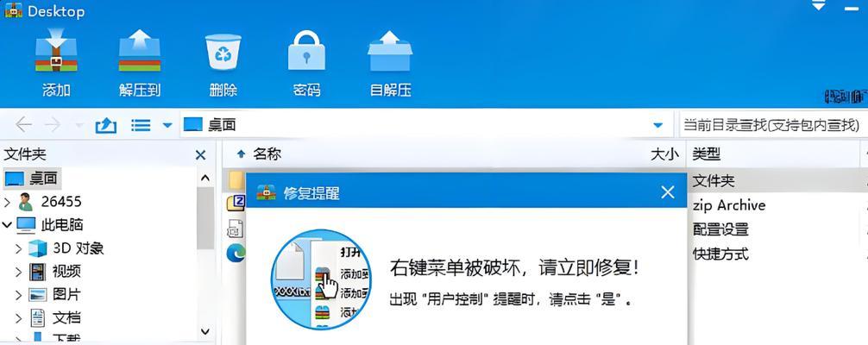The image size is (868, 345).
Task: Click the 解压到 (Extract to) icon
Action: point(140,50)
